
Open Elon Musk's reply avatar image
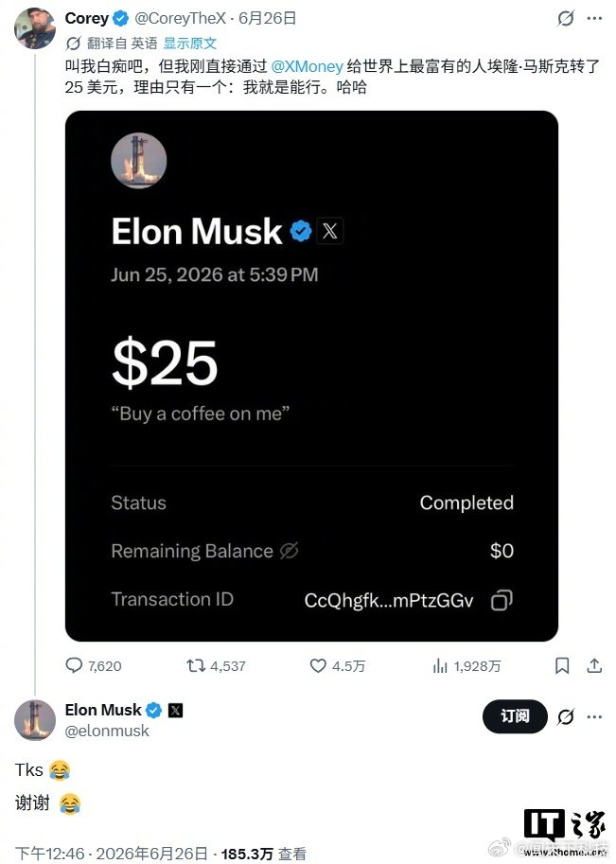click(x=35, y=720)
